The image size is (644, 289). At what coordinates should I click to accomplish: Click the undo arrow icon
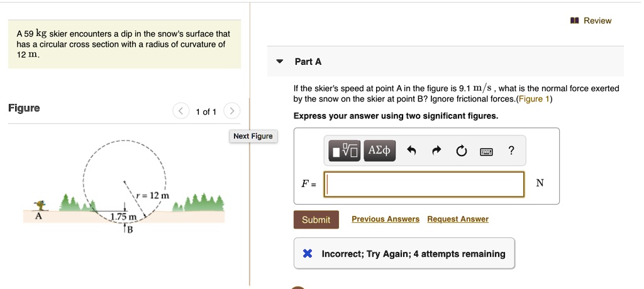coord(411,150)
